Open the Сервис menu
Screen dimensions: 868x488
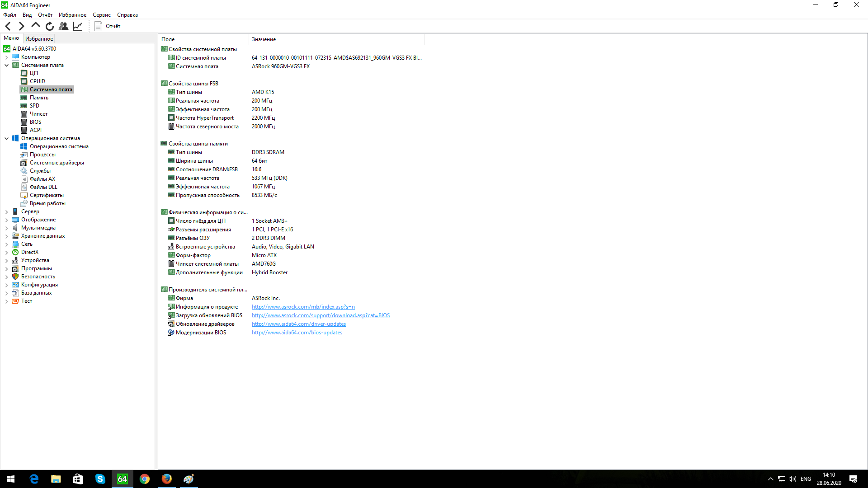(x=102, y=15)
